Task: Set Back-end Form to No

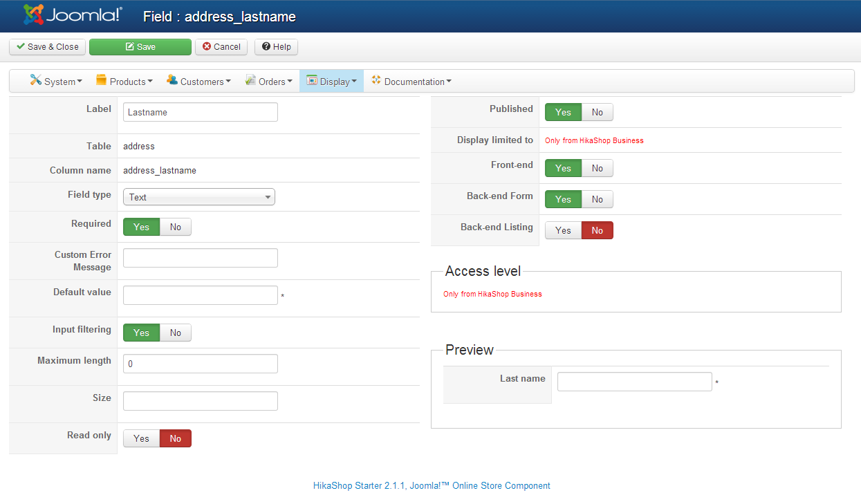Action: point(598,199)
